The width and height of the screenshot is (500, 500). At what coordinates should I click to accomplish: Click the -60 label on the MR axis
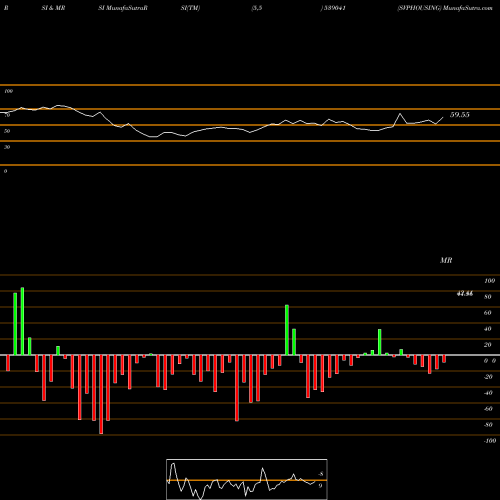pyautogui.click(x=488, y=409)
